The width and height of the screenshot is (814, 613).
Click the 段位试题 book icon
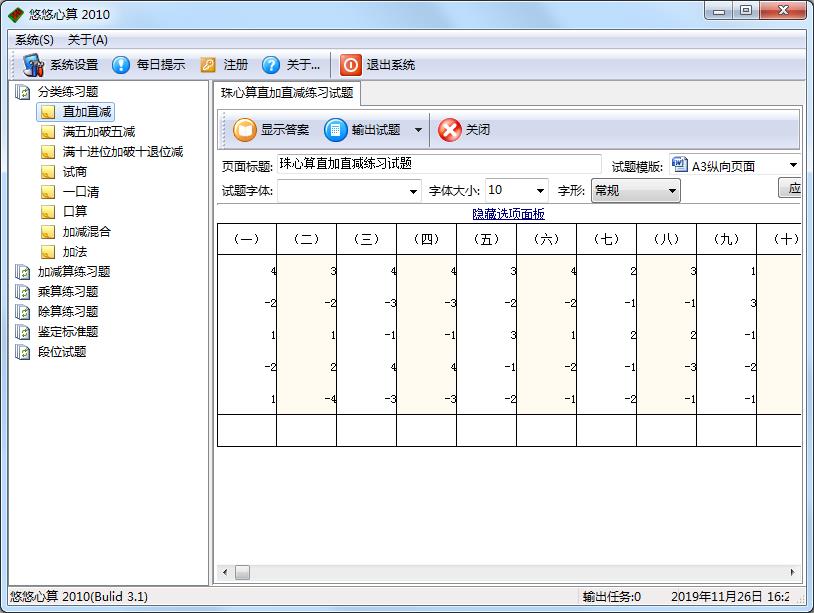[23, 352]
